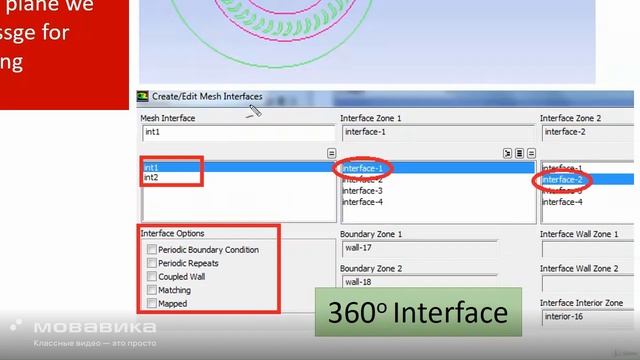Check the Coupled Wall box
Screen dimensions: 640x360
click(151, 276)
